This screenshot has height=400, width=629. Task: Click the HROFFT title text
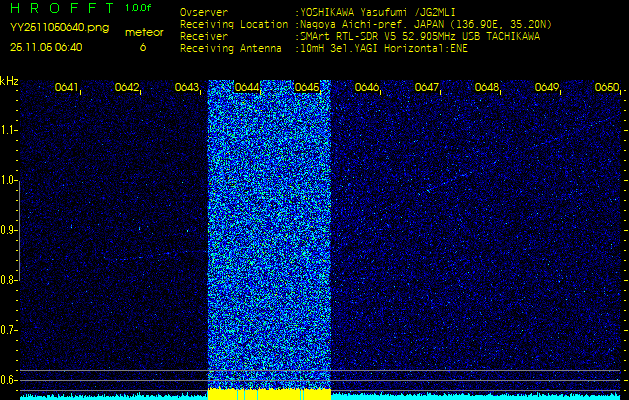pos(63,8)
